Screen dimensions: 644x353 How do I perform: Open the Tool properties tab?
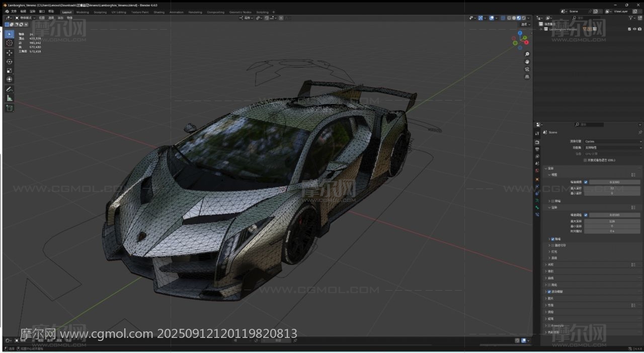coord(537,133)
